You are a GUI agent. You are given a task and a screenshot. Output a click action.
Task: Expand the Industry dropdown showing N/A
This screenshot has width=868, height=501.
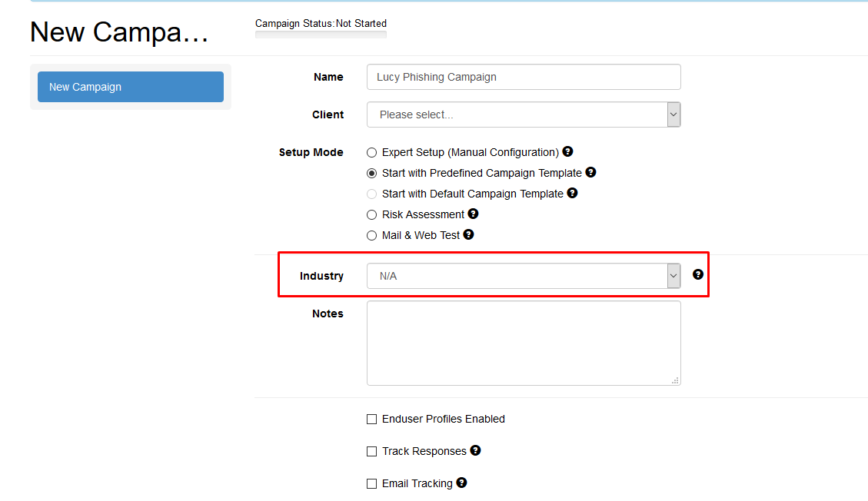click(524, 276)
